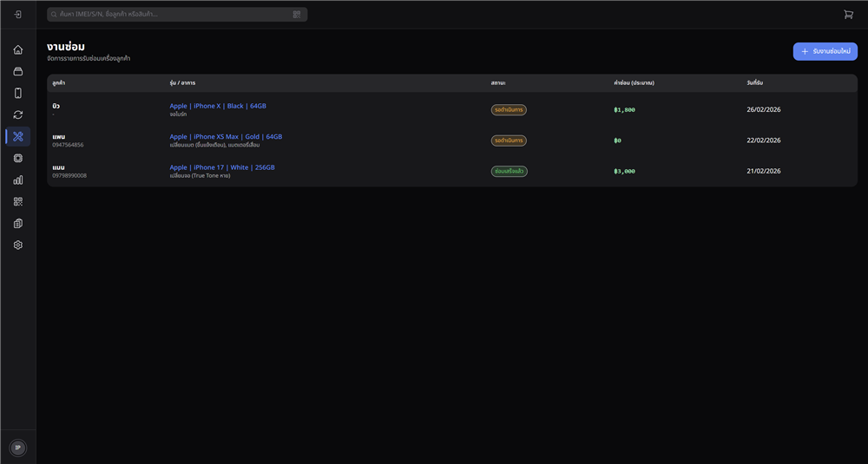Image resolution: width=868 pixels, height=464 pixels.
Task: Click the date 26/02/2026
Action: (x=763, y=109)
